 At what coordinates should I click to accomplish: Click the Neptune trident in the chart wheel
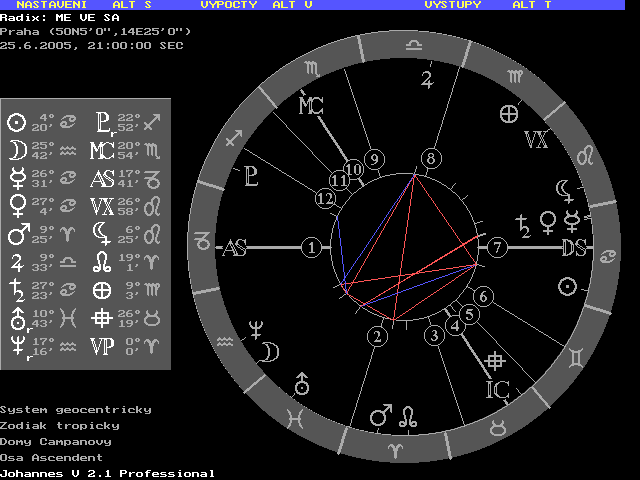(256, 327)
